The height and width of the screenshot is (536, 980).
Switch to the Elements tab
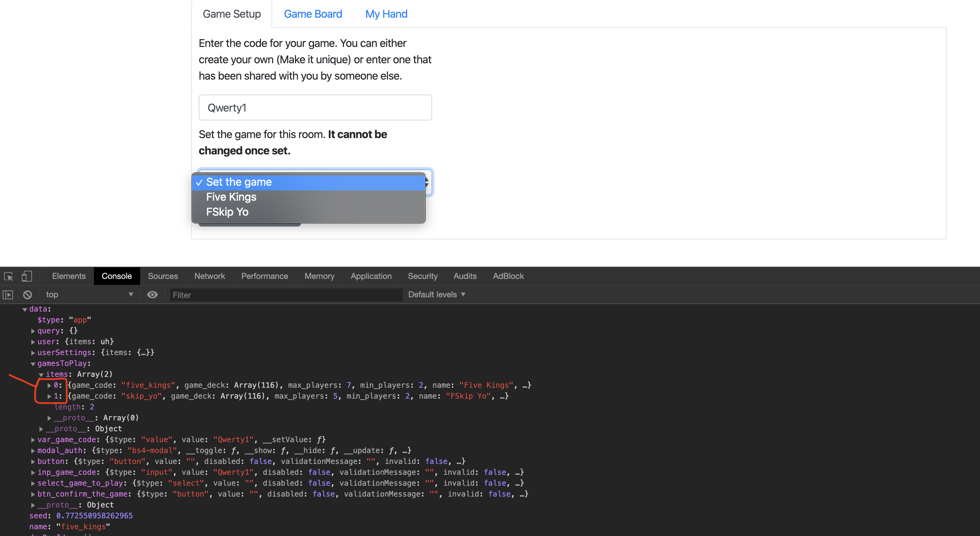pyautogui.click(x=69, y=277)
